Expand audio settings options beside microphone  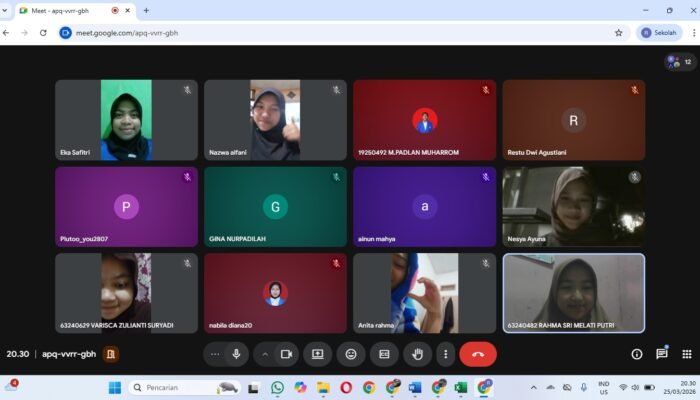click(x=216, y=354)
